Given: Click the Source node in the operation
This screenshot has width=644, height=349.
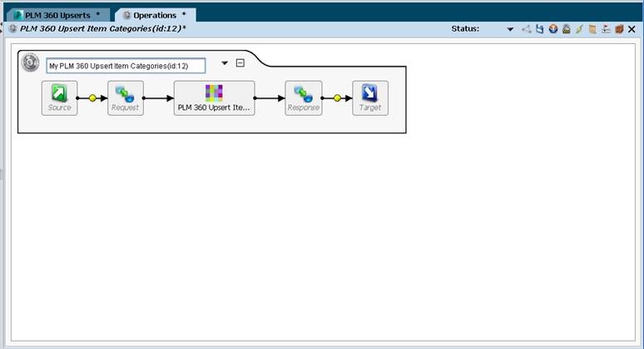Looking at the screenshot, I should pos(59,97).
